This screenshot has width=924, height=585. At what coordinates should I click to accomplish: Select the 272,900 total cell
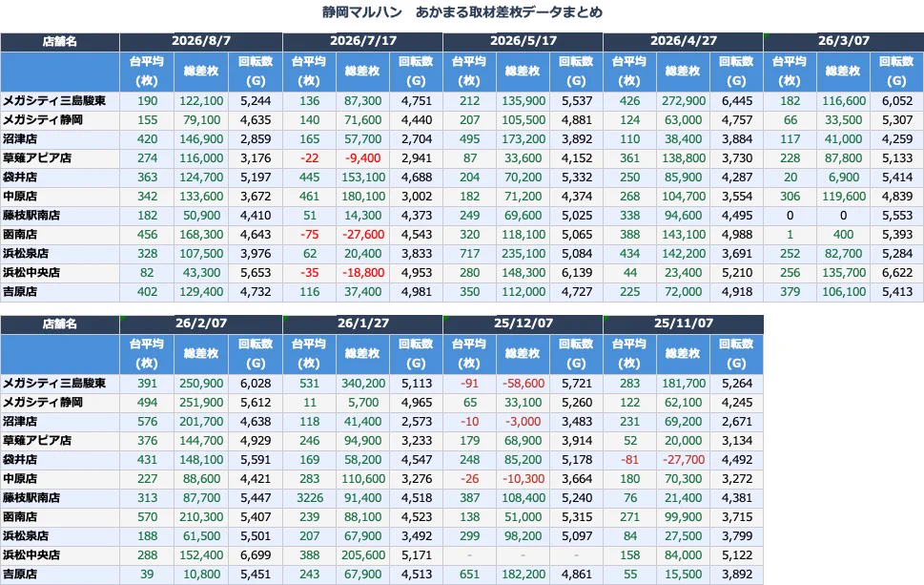tap(684, 101)
